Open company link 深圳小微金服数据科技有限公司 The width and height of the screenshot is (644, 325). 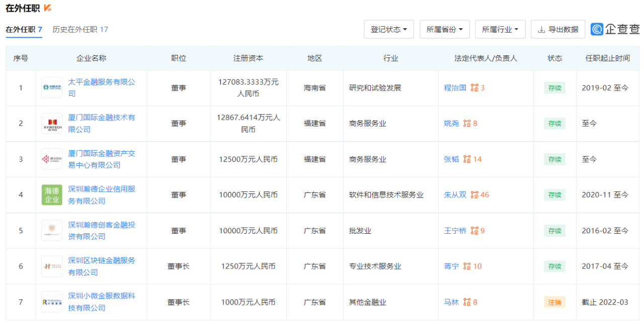point(102,302)
